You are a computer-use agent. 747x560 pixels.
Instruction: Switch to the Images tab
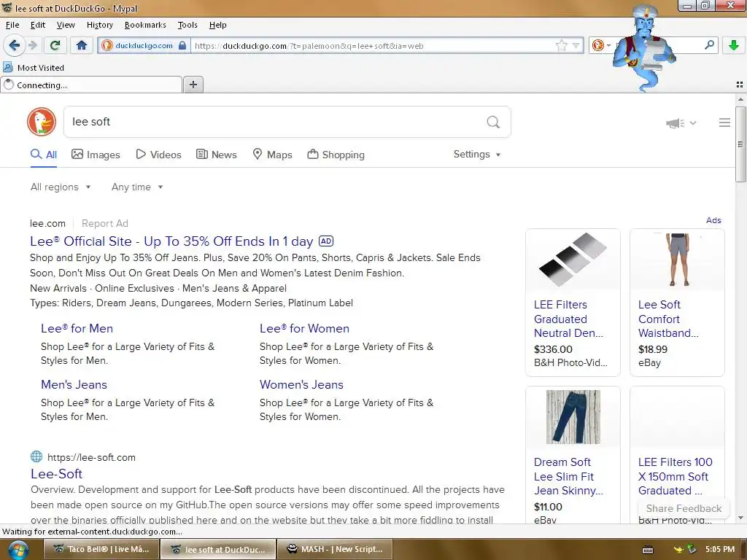tap(96, 155)
